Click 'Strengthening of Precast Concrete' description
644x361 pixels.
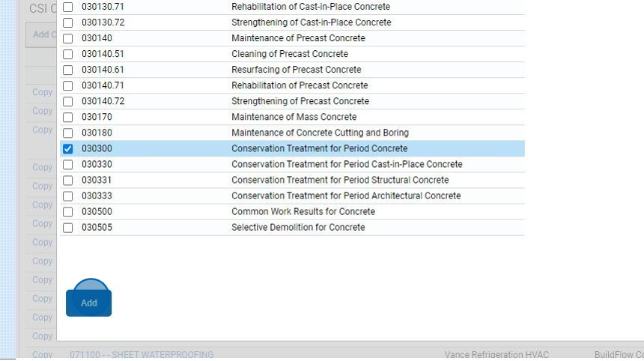click(x=300, y=101)
